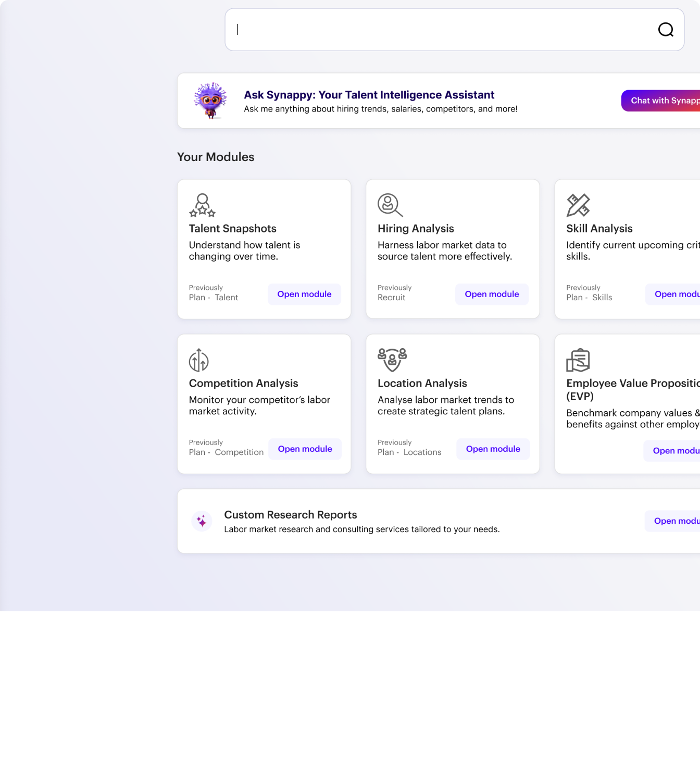Viewport: 700px width, 764px height.
Task: Open the Hiring Analysis module
Action: click(x=492, y=294)
